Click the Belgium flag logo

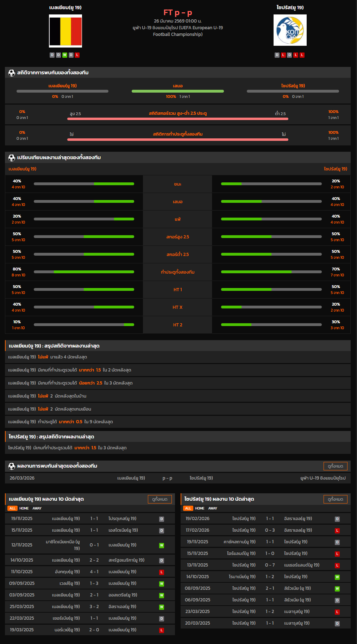(x=65, y=31)
